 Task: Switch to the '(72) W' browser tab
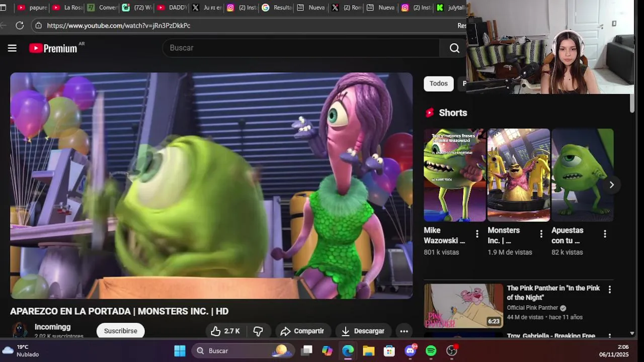pyautogui.click(x=137, y=8)
